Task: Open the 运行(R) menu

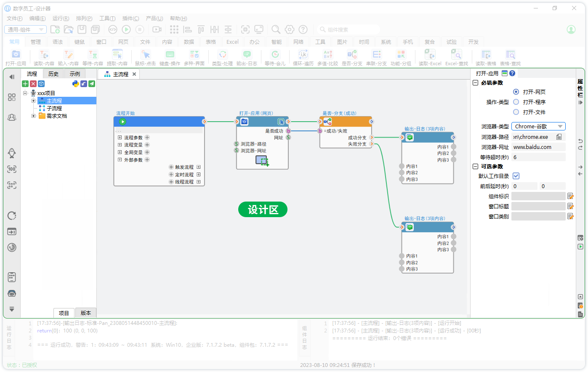Action: coord(61,19)
